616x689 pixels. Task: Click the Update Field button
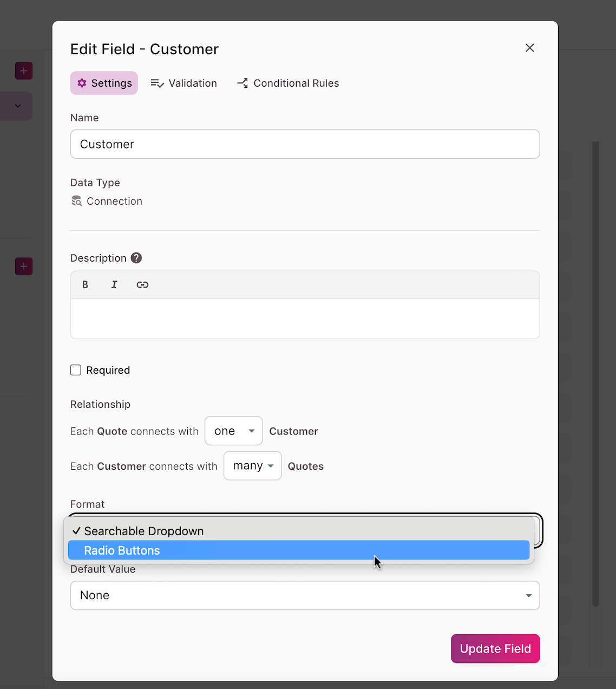pyautogui.click(x=495, y=648)
